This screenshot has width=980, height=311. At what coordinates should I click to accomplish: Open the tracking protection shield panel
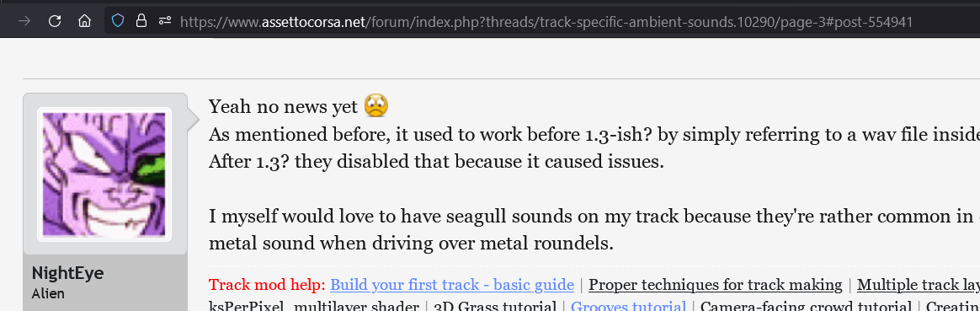tap(118, 21)
